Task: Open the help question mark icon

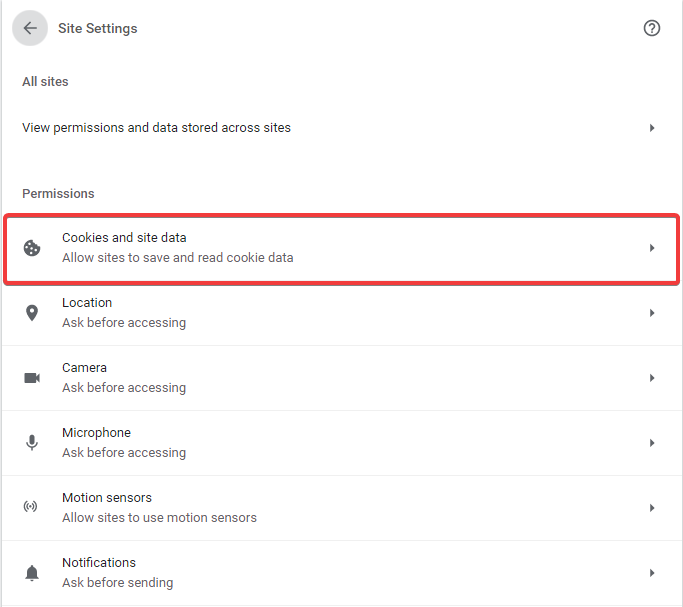Action: click(652, 28)
